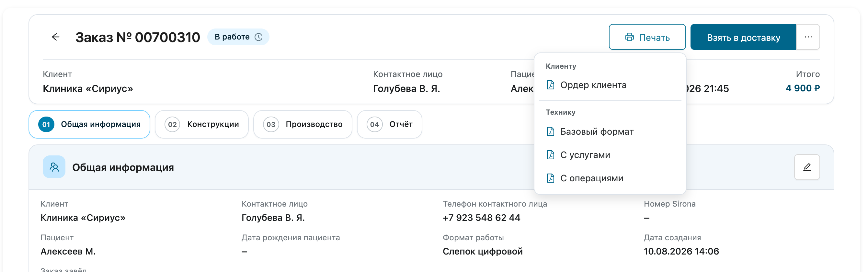Go back using the left arrow icon
This screenshot has height=272, width=868.
56,37
